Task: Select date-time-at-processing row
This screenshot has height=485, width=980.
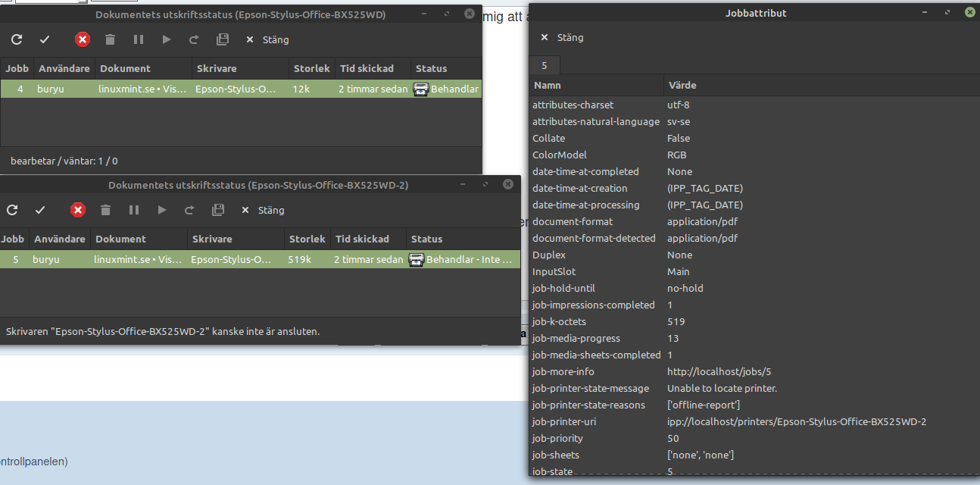Action: [x=754, y=205]
